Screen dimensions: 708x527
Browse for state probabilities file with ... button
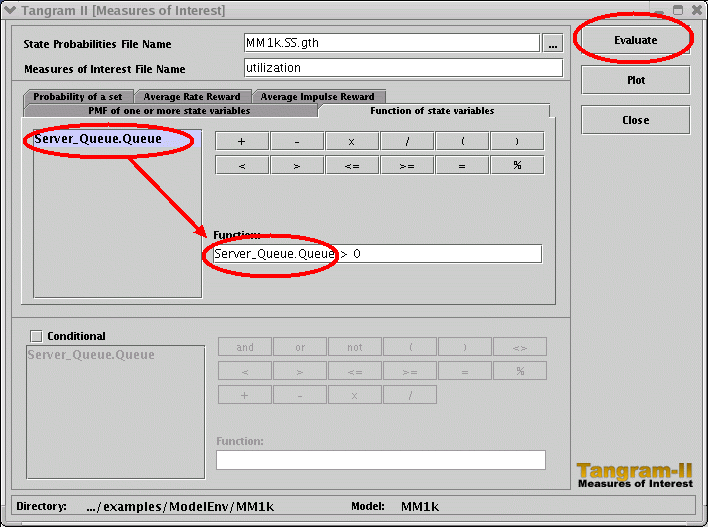click(553, 43)
